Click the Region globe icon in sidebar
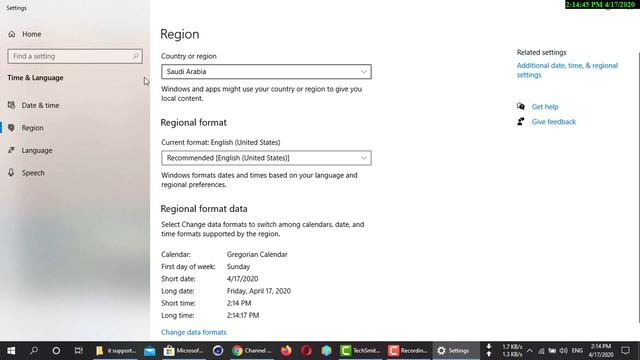 (11, 128)
